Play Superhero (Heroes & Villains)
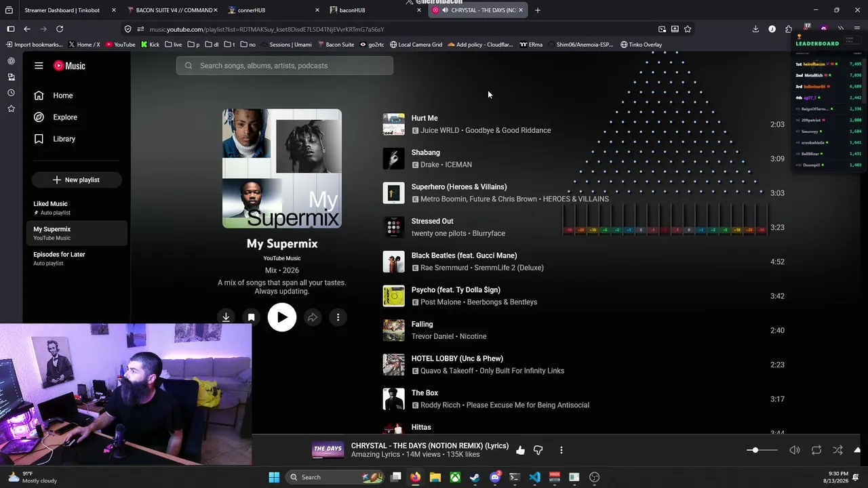This screenshot has height=488, width=868. (x=459, y=187)
